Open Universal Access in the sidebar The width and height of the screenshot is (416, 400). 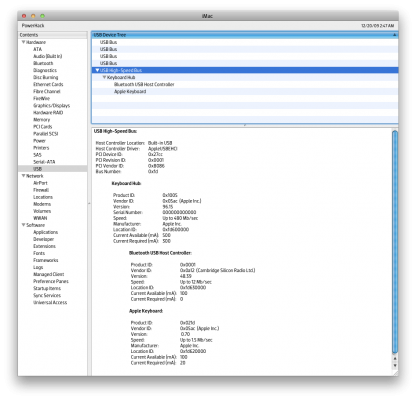(x=50, y=302)
